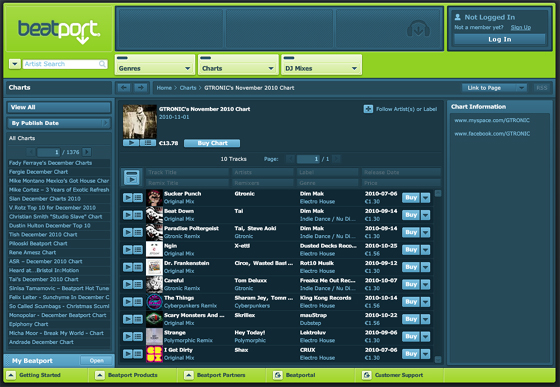The height and width of the screenshot is (387, 560).
Task: Play The Things preview
Action: 128,302
